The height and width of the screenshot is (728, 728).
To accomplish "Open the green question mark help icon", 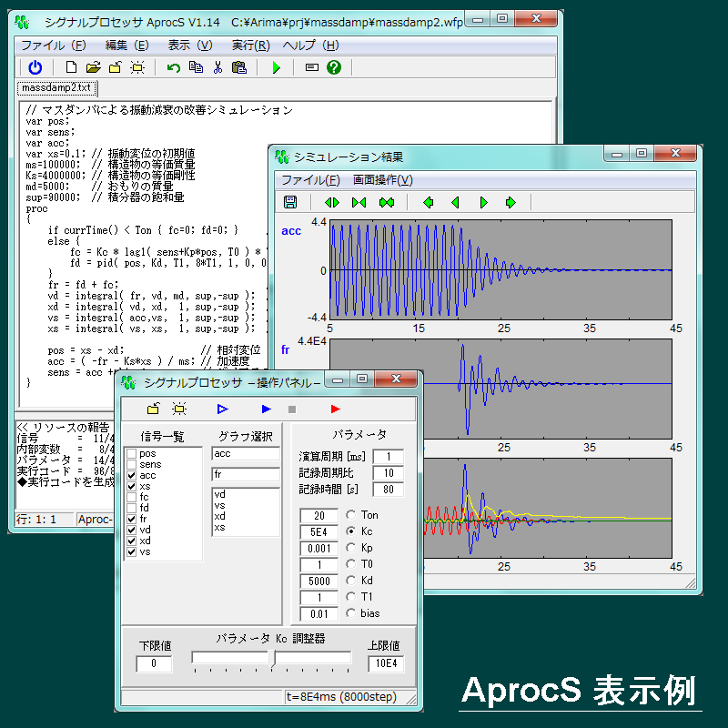I will pyautogui.click(x=334, y=66).
